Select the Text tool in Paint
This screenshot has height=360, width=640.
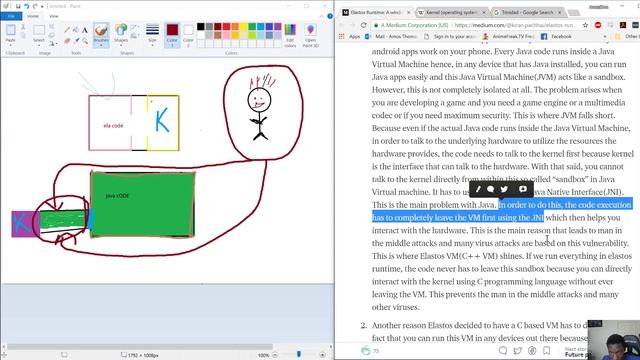pos(84,30)
